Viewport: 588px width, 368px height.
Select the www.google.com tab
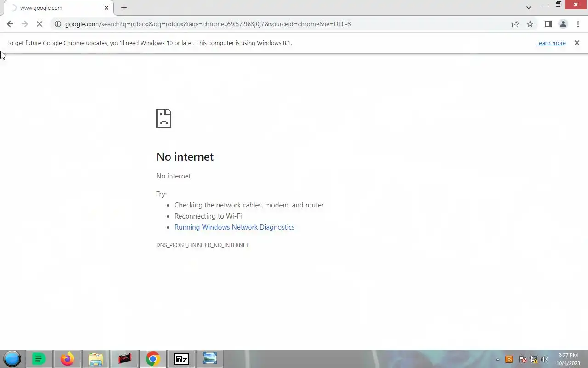click(x=59, y=8)
